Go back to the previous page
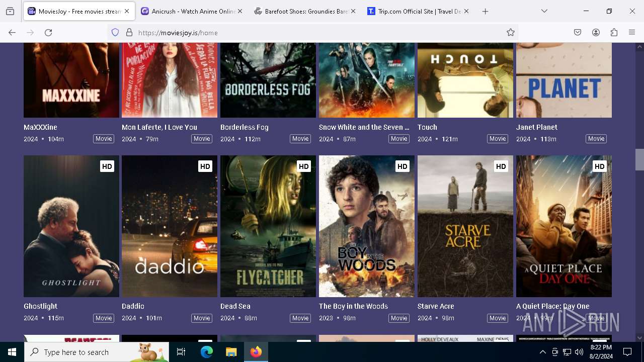Image resolution: width=644 pixels, height=362 pixels. 12,33
